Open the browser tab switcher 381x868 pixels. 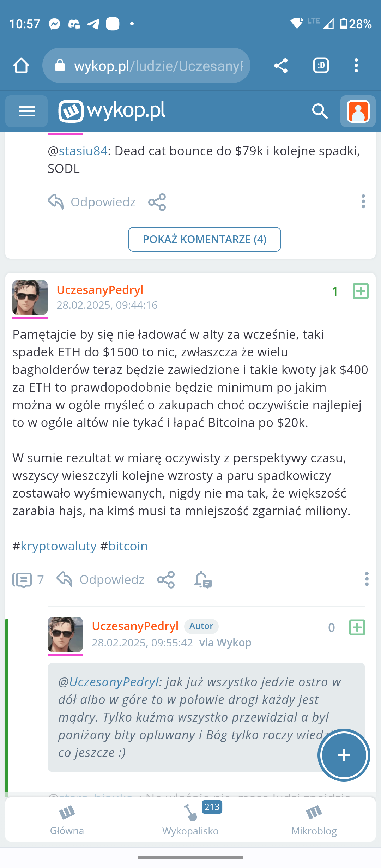tap(321, 66)
